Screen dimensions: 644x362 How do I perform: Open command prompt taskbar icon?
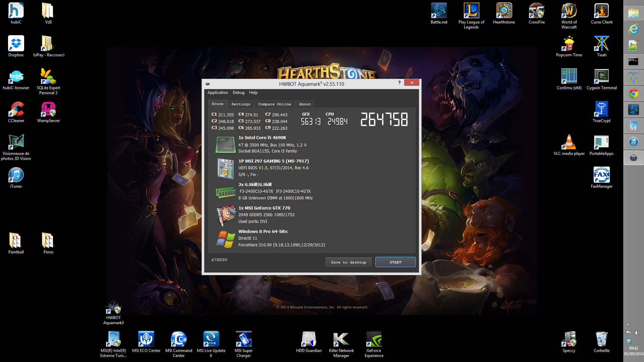[x=633, y=61]
